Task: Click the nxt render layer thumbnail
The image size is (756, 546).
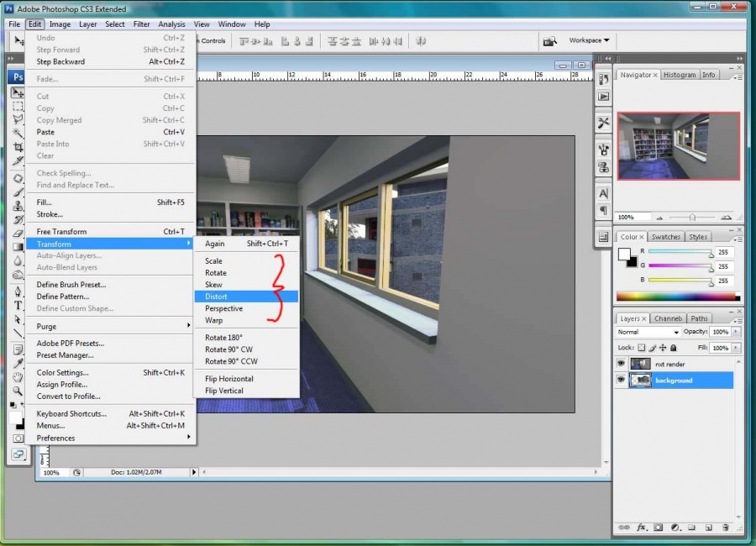Action: pos(640,365)
